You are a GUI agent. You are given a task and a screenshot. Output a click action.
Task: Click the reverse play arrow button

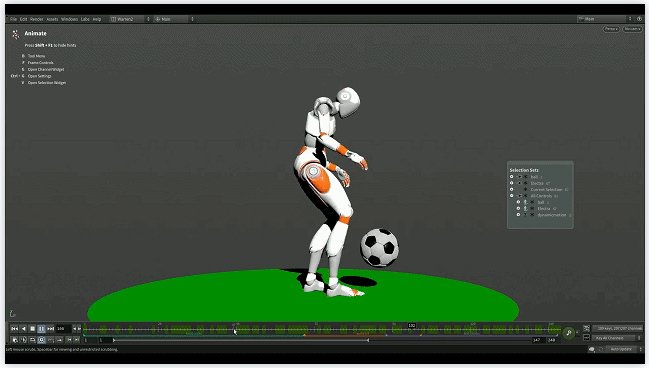24,329
